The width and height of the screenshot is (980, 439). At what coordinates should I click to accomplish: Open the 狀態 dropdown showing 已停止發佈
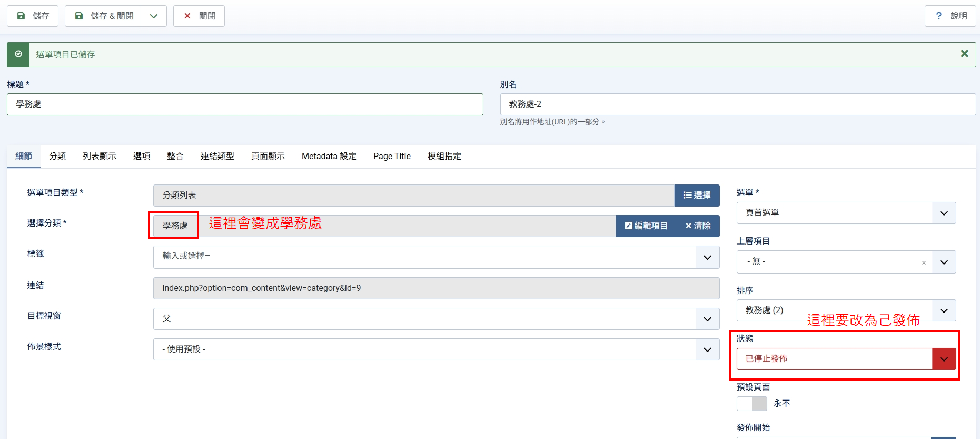tap(846, 359)
